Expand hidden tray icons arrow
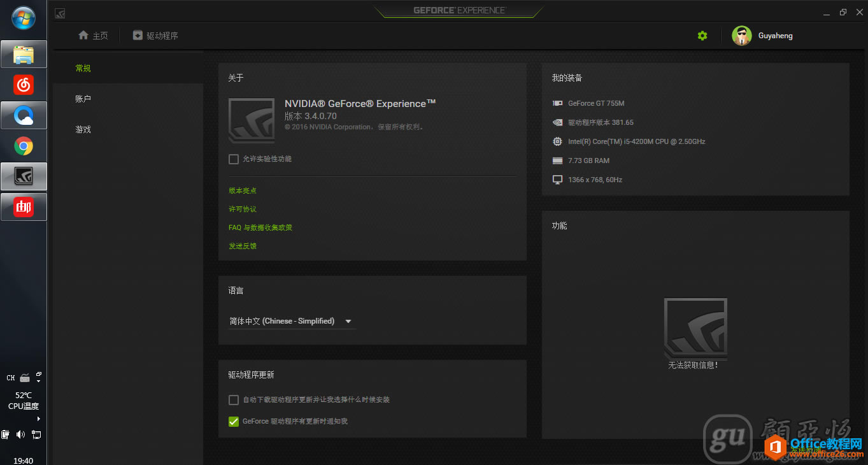The height and width of the screenshot is (465, 868). [39, 418]
